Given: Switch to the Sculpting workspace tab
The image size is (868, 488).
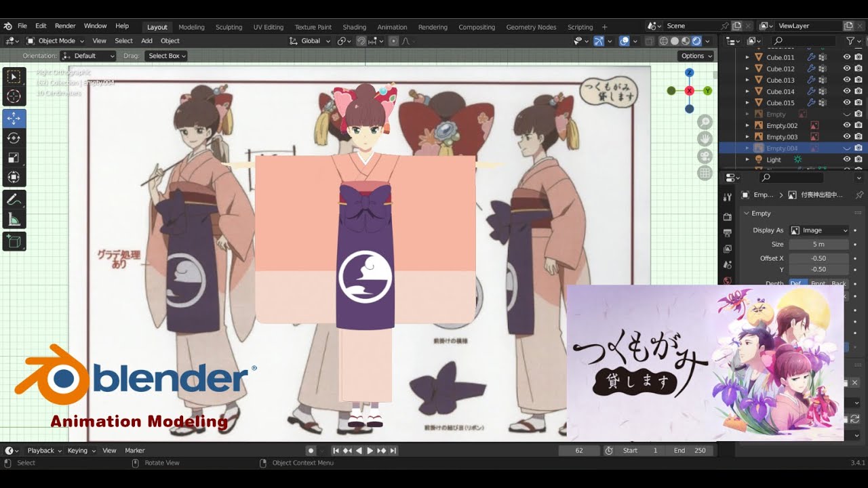Looking at the screenshot, I should [229, 27].
